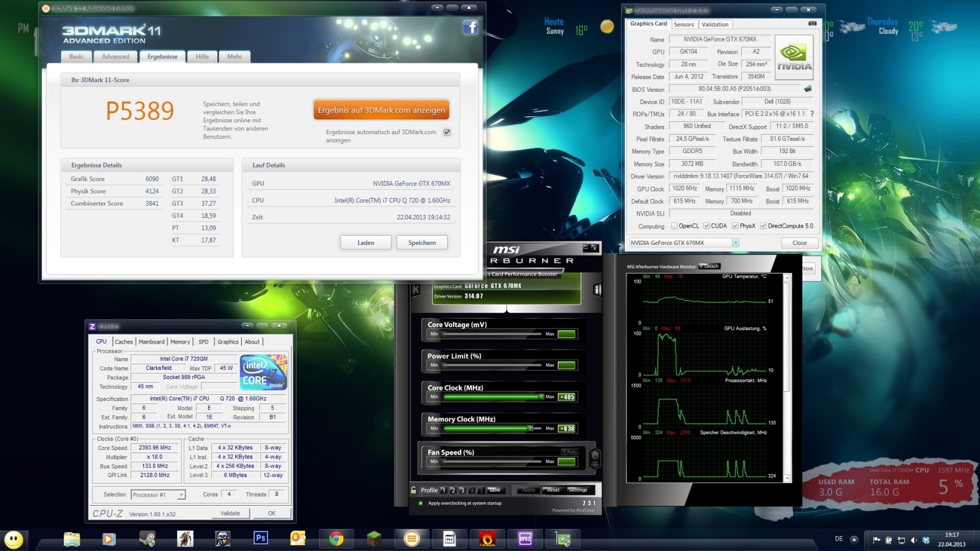Toggle Afterburner profile lock icon

[413, 490]
